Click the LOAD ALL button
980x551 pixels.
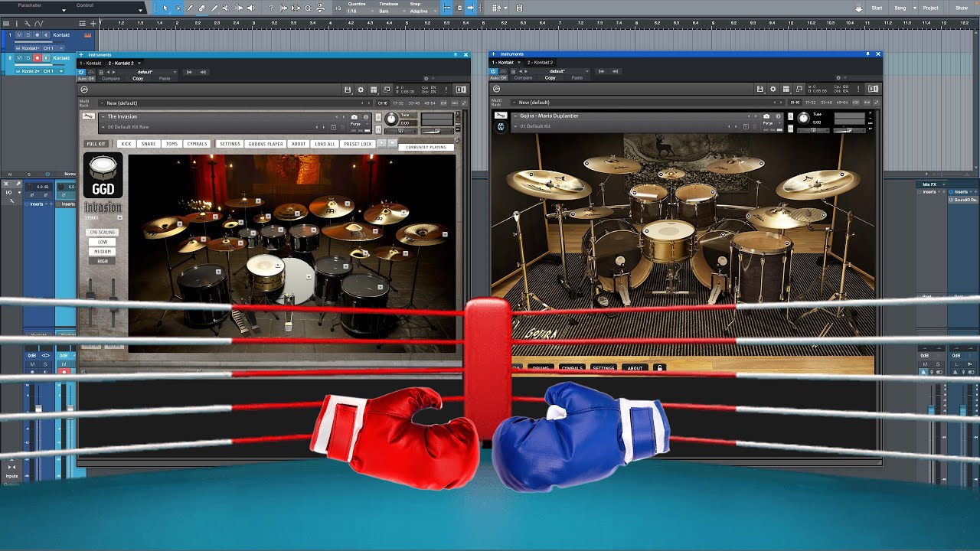point(325,144)
